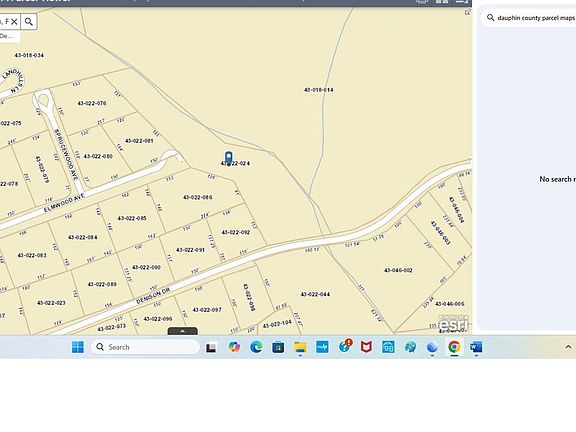The width and height of the screenshot is (576, 432).
Task: Click parcel label 43-046-004
Action: (x=457, y=209)
